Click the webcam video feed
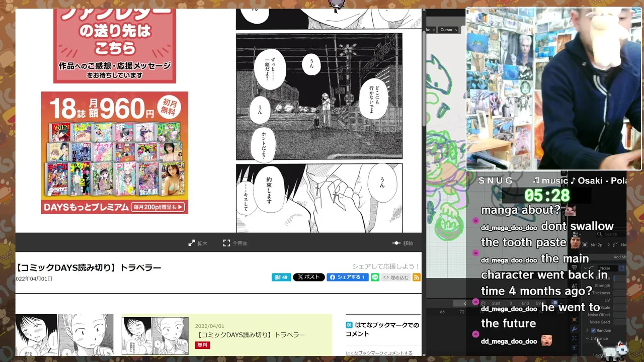This screenshot has height=362, width=644. (x=553, y=89)
